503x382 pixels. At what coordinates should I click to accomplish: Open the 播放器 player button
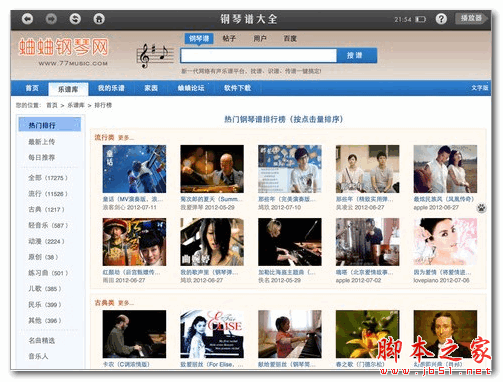point(471,18)
